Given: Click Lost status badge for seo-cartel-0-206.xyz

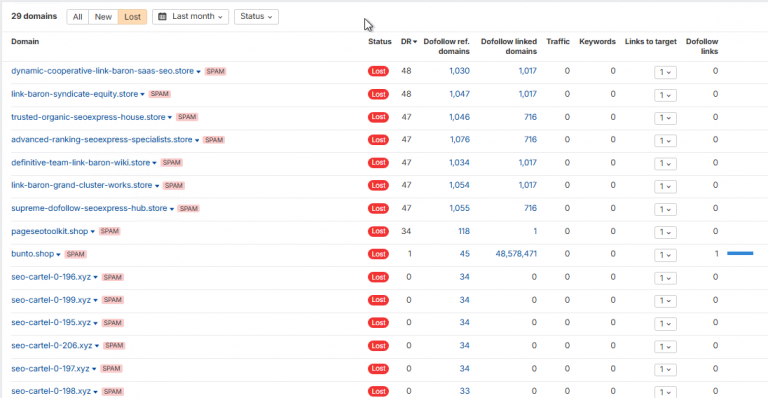Looking at the screenshot, I should [x=378, y=346].
